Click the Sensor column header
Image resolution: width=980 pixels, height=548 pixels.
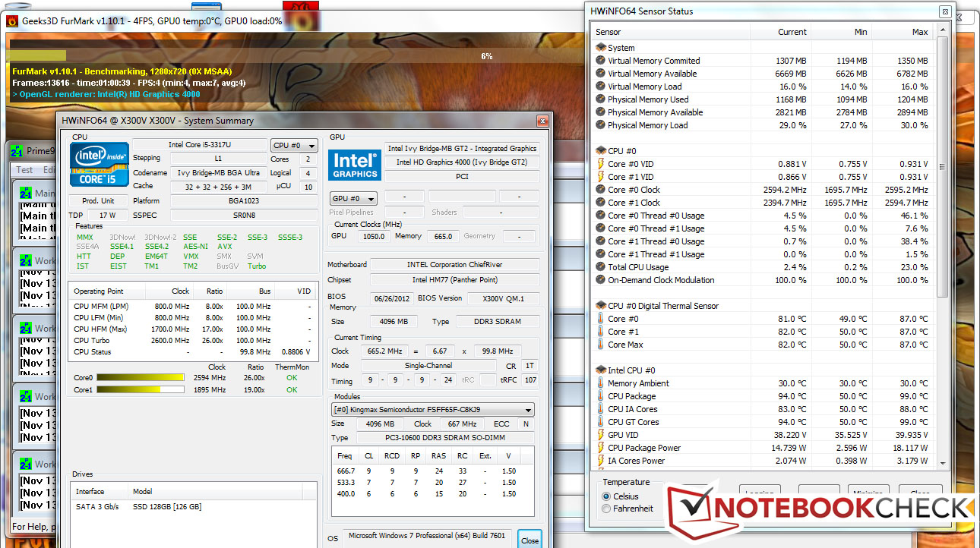pyautogui.click(x=671, y=32)
